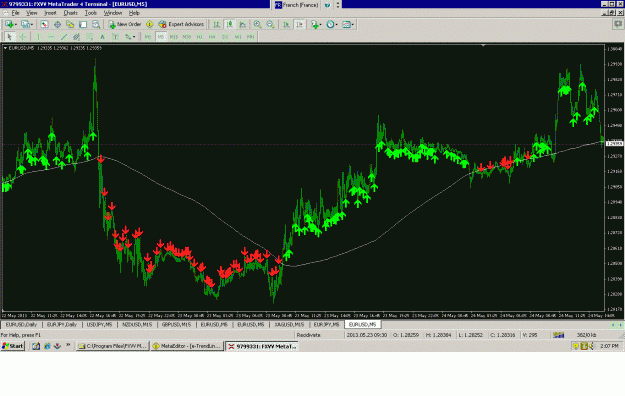
Task: Select the arrow Cursor tool
Action: coord(10,37)
